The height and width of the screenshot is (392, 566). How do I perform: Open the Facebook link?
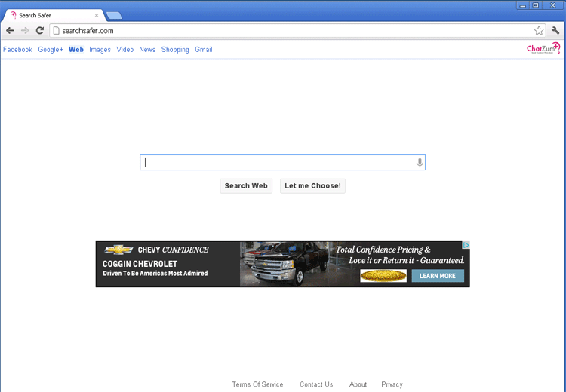click(x=17, y=50)
